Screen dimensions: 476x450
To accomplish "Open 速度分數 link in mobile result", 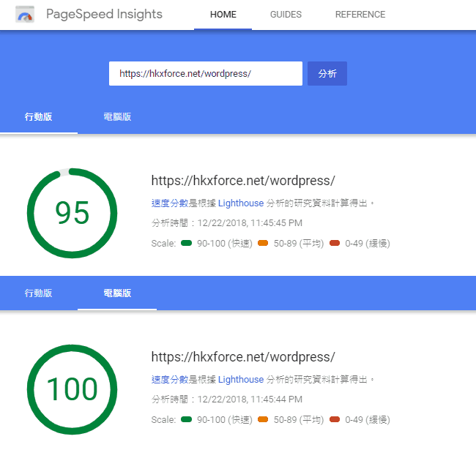I will [x=170, y=203].
